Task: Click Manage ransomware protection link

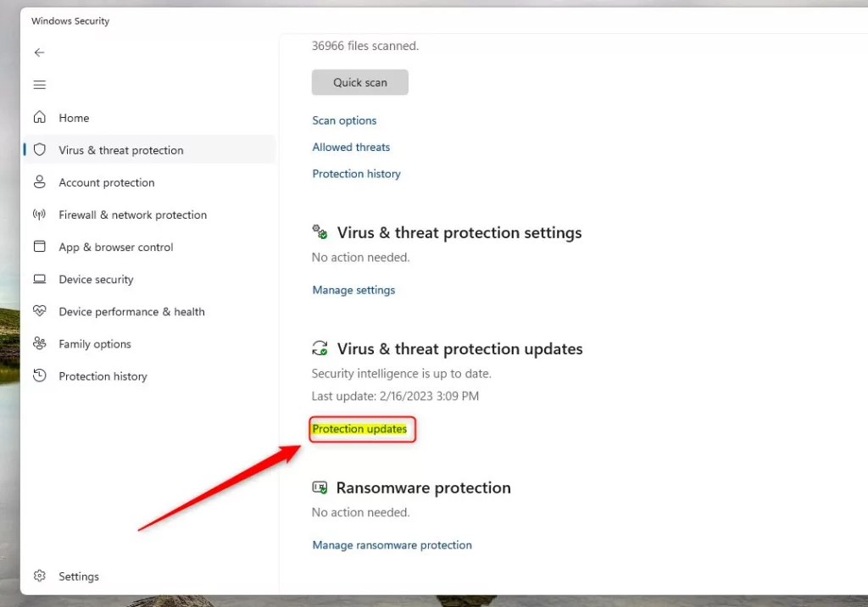Action: tap(392, 545)
